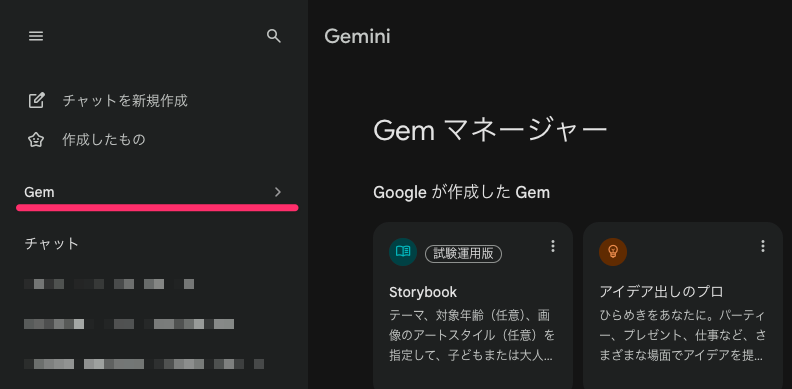792x389 pixels.
Task: Click the Google が作成した Gem heading
Action: tap(461, 192)
